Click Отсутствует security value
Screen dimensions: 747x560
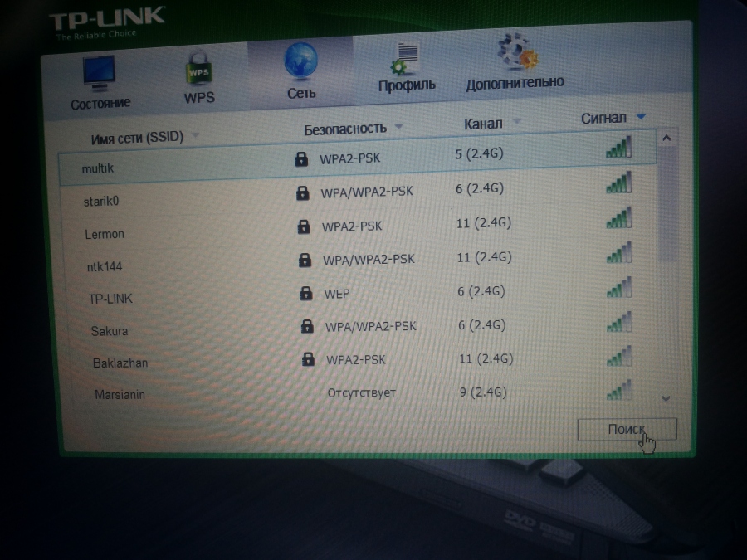[x=361, y=393]
